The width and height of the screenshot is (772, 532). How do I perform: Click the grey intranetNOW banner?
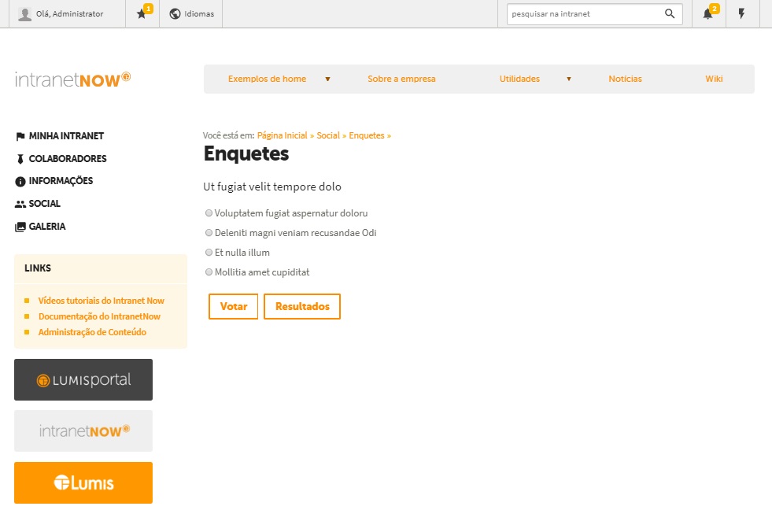[x=83, y=431]
